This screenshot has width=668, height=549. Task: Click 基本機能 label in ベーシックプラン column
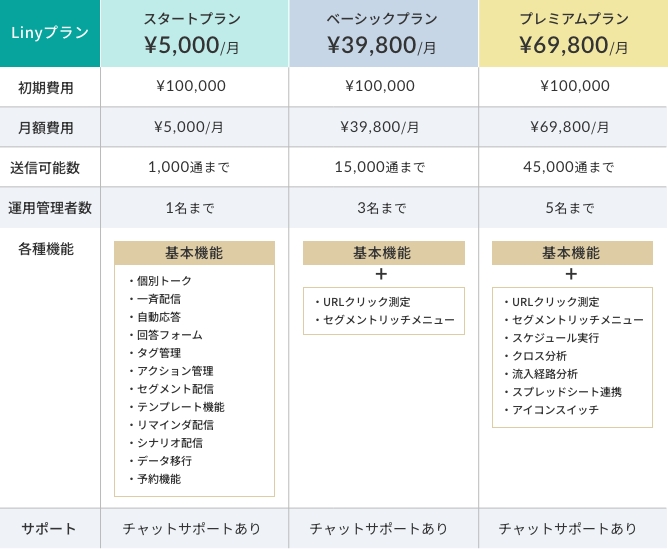(x=383, y=253)
